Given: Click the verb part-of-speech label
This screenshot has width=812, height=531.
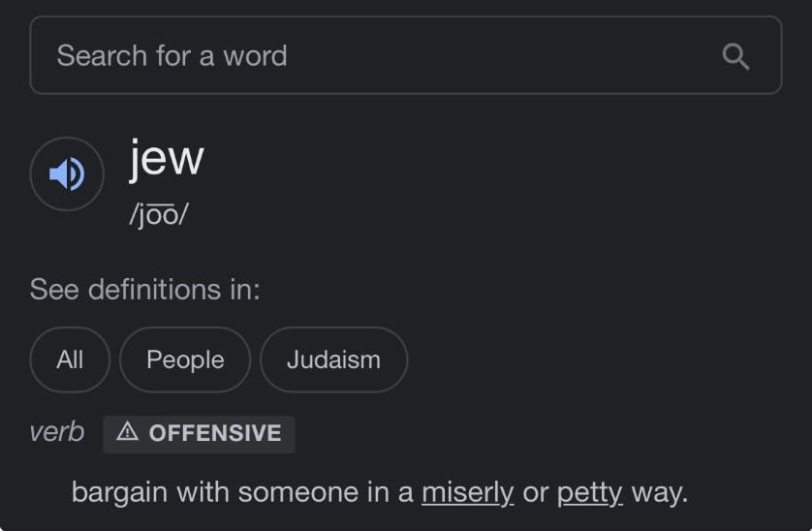Looking at the screenshot, I should [57, 432].
